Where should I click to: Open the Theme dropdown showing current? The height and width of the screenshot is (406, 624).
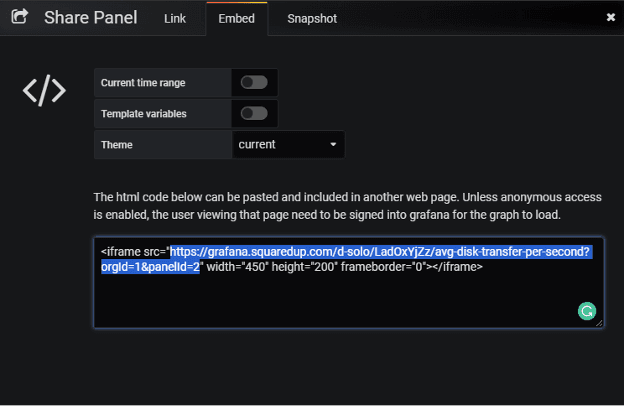(288, 144)
